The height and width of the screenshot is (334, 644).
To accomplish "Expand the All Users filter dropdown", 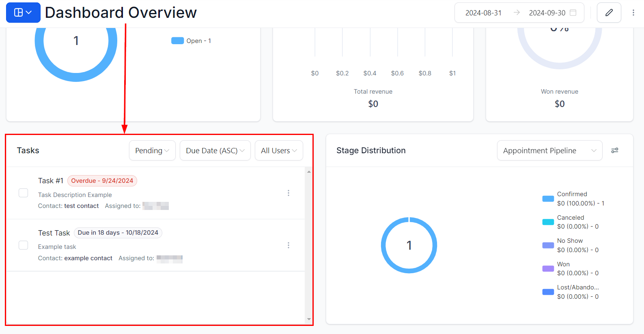I will [x=279, y=150].
